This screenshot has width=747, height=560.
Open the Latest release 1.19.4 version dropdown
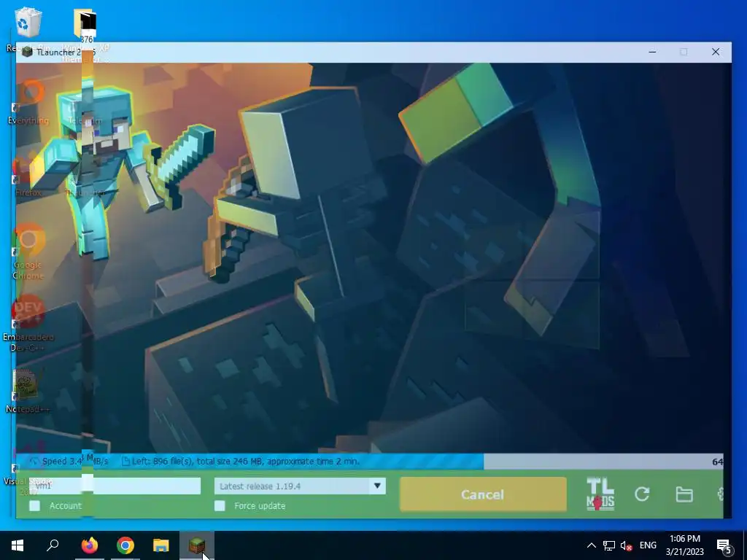point(300,486)
